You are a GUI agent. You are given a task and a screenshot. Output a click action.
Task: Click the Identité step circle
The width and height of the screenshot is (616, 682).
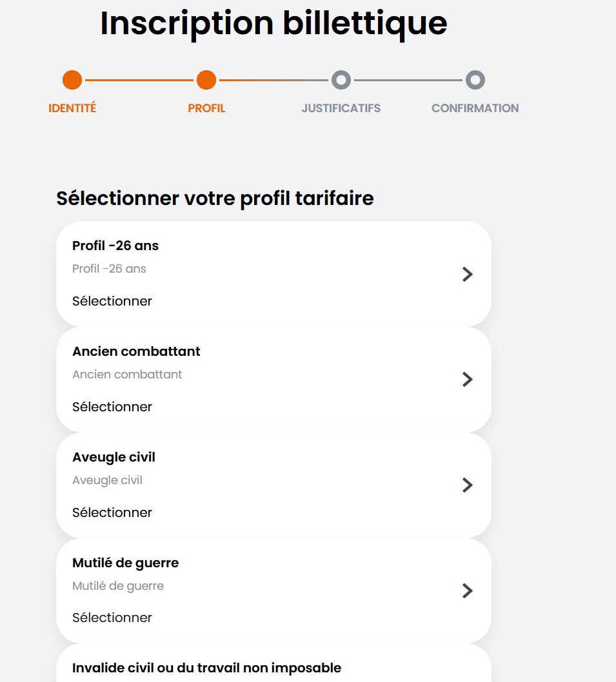(x=72, y=81)
